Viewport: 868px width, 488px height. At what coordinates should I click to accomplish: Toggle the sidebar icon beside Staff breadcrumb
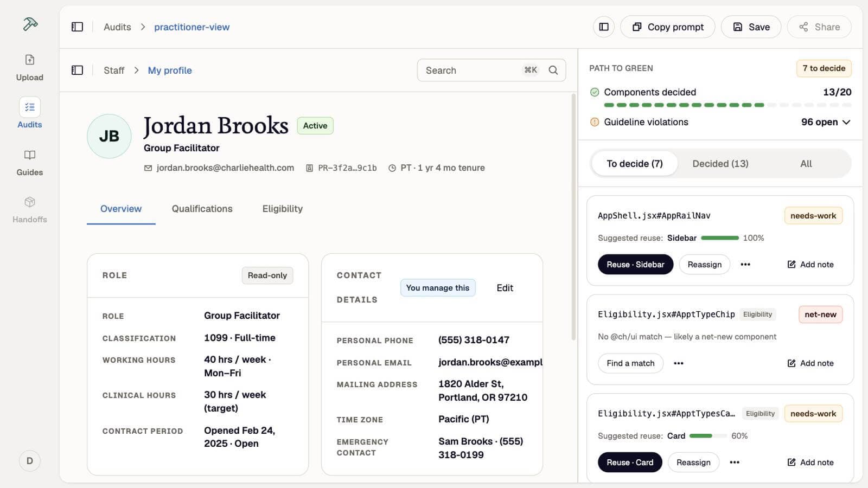click(77, 70)
